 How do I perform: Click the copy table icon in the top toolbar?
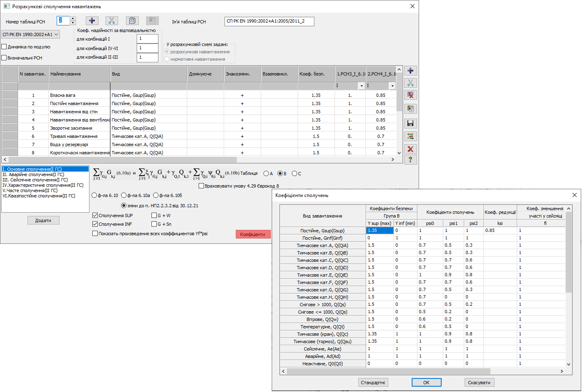coord(132,21)
